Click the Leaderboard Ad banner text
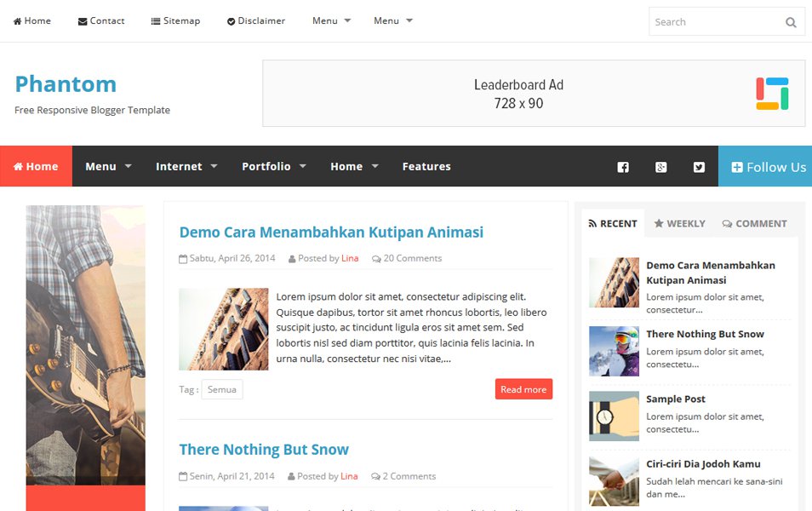This screenshot has width=812, height=511. [518, 94]
